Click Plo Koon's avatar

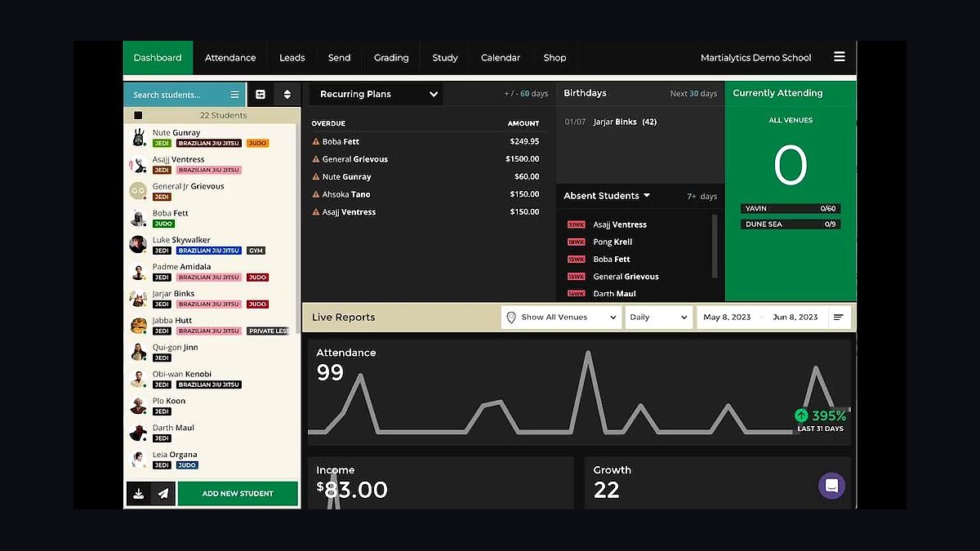(x=138, y=406)
